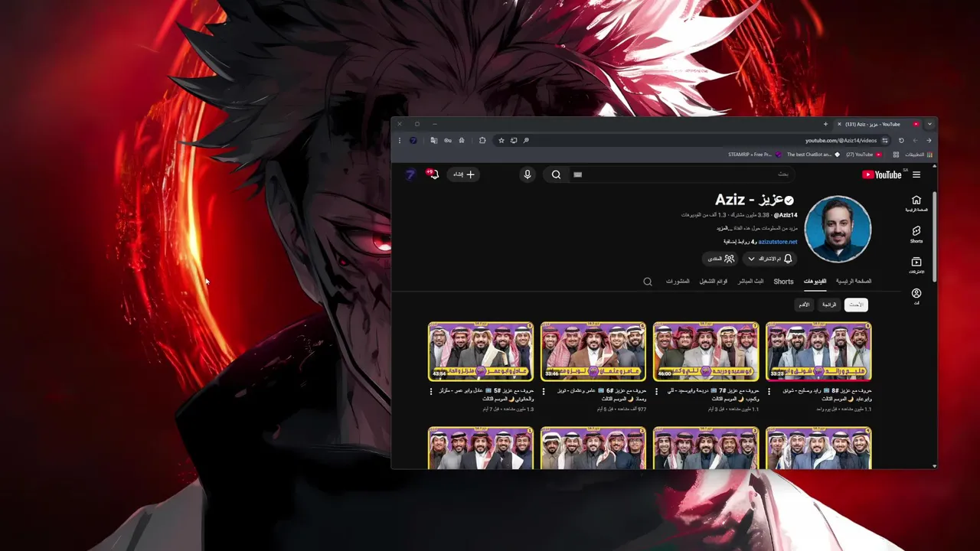
Task: Expand the subscribed notification dropdown
Action: [x=769, y=259]
